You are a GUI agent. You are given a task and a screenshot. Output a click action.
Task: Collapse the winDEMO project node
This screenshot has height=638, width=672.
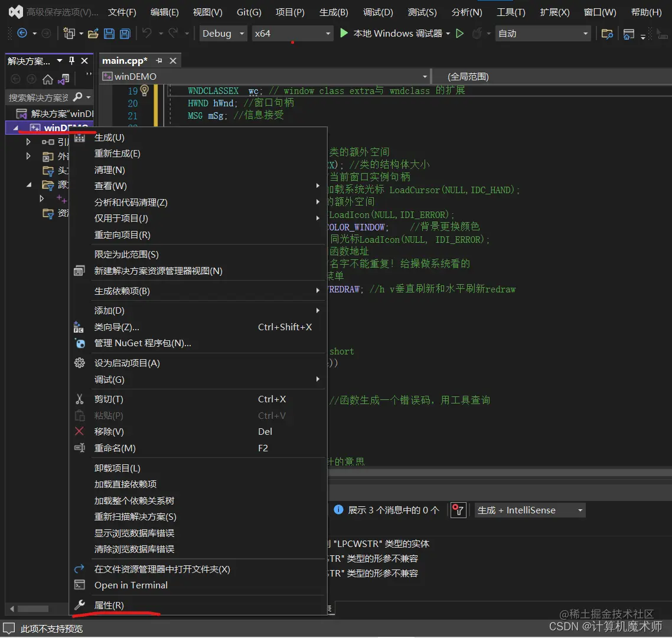point(16,128)
